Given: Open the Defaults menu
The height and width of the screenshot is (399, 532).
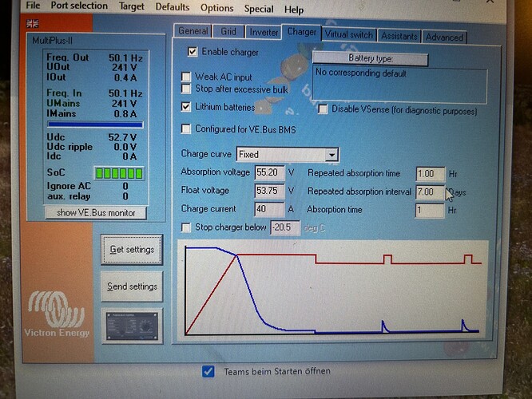Looking at the screenshot, I should click(173, 7).
